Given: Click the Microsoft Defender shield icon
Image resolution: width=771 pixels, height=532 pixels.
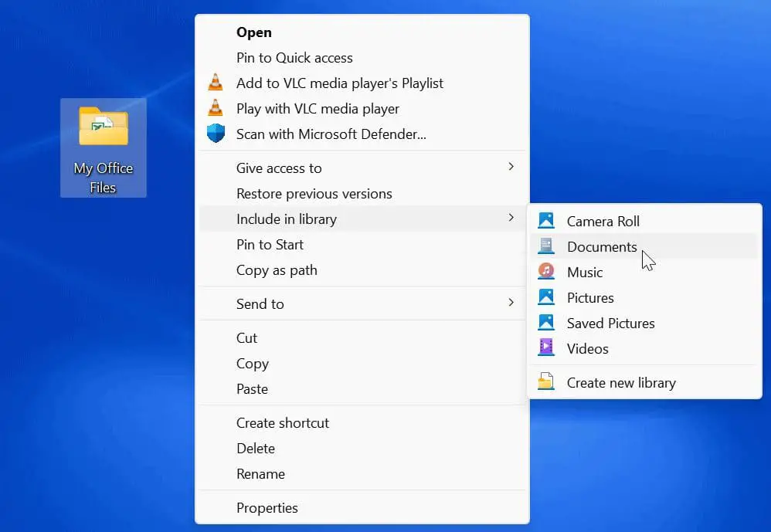Looking at the screenshot, I should (216, 133).
